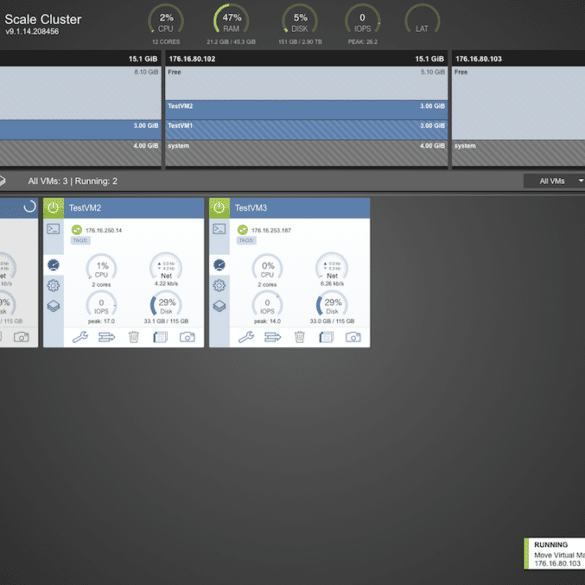
Task: Open the console icon on TestVM2 card
Action: [53, 229]
